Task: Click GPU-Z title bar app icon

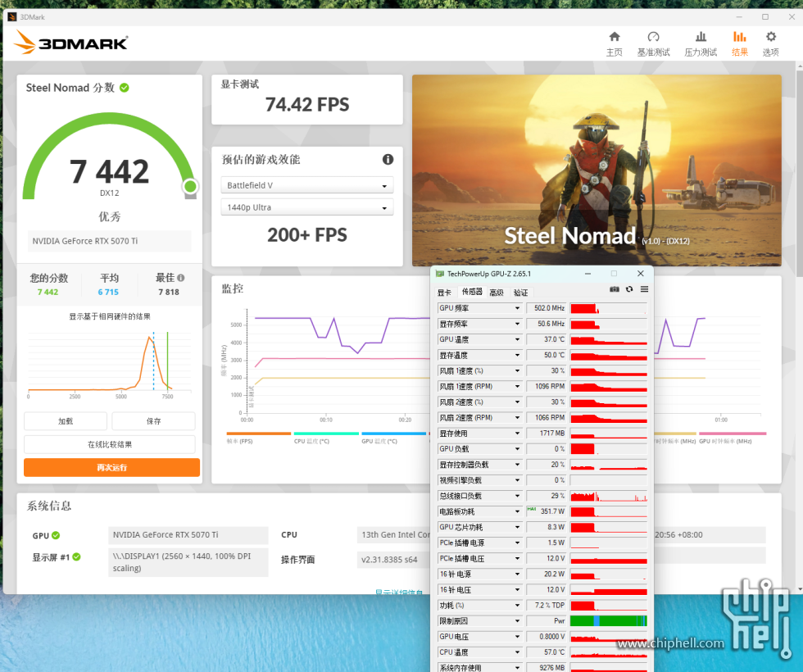Action: [439, 274]
